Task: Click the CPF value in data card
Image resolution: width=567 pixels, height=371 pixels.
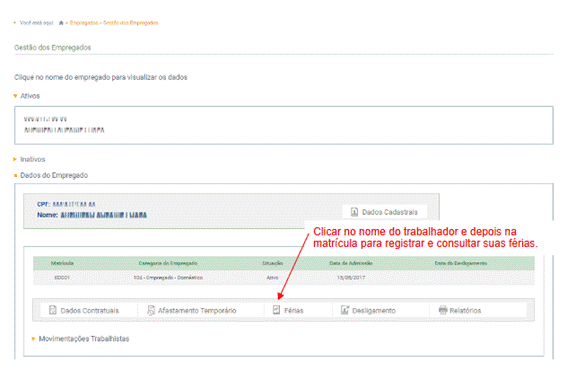Action: 74,204
